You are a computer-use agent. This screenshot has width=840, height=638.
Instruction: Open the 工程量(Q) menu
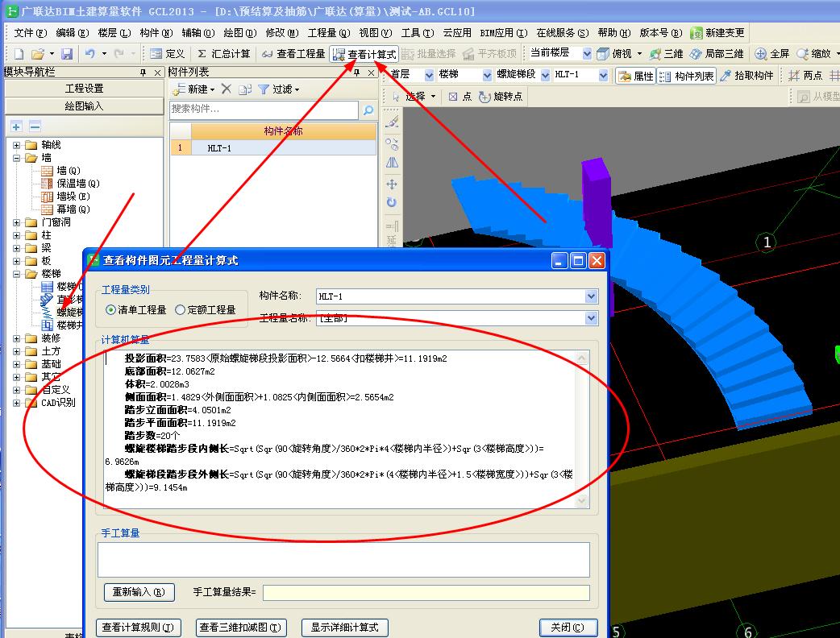329,33
